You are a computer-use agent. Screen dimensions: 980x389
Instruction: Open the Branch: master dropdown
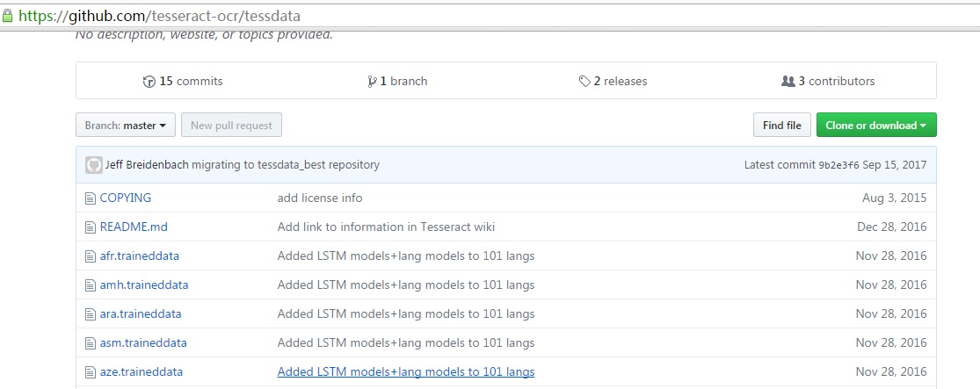coord(126,125)
